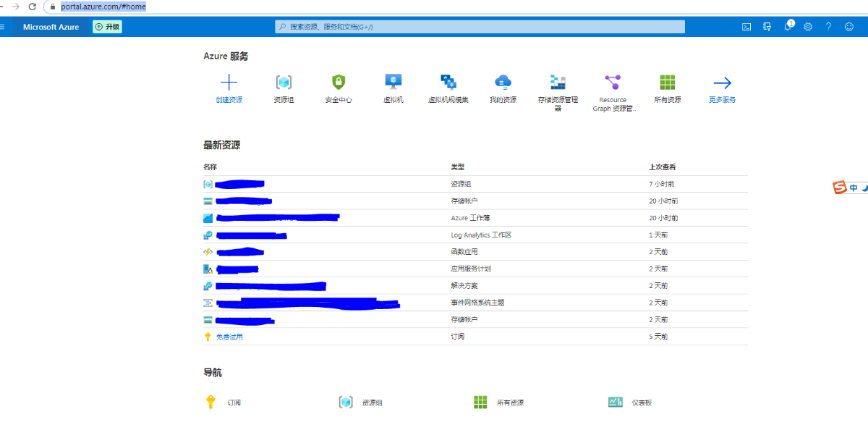Image resolution: width=868 pixels, height=438 pixels.
Task: Select the portal.azure.com address bar
Action: (103, 7)
